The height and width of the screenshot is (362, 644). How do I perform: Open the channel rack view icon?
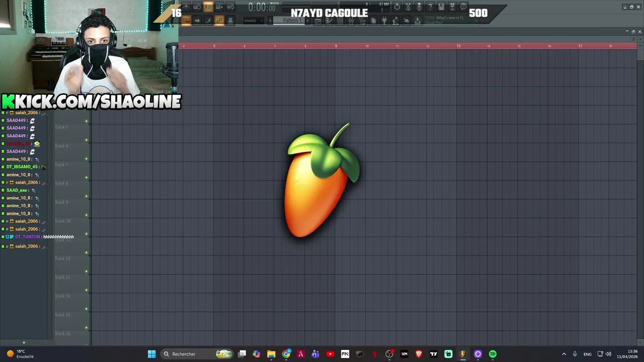(x=340, y=21)
